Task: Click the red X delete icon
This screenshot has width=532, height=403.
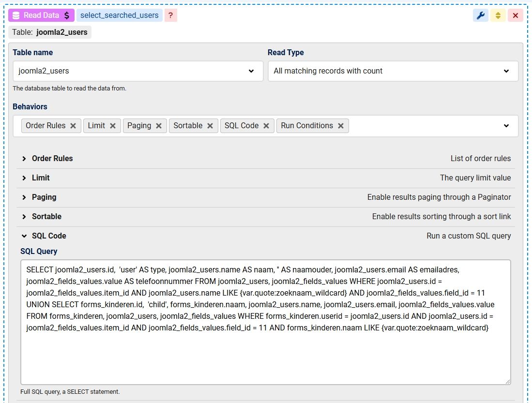Action: (515, 15)
